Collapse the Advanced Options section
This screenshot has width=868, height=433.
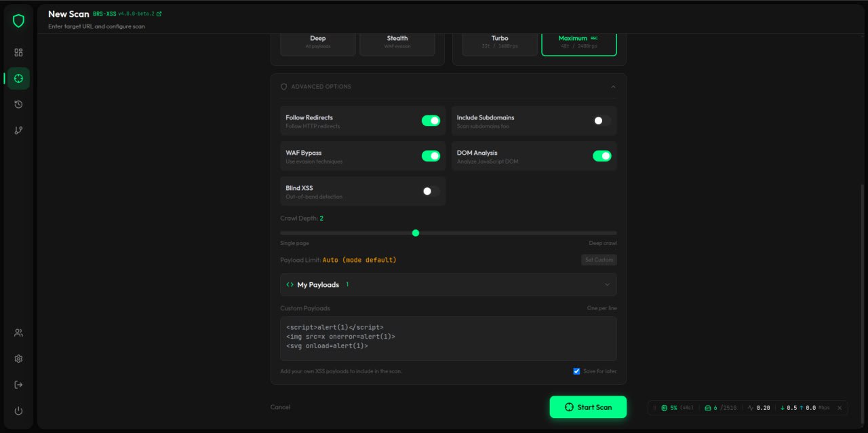tap(613, 87)
